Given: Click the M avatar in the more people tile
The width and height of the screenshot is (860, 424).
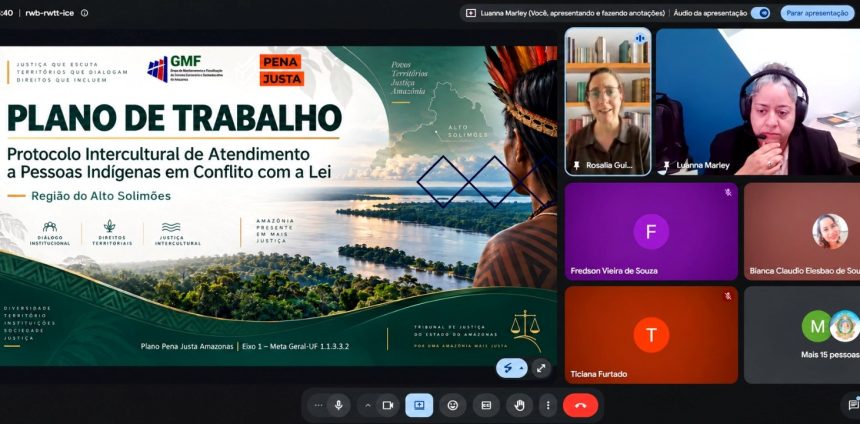Looking at the screenshot, I should pyautogui.click(x=817, y=326).
